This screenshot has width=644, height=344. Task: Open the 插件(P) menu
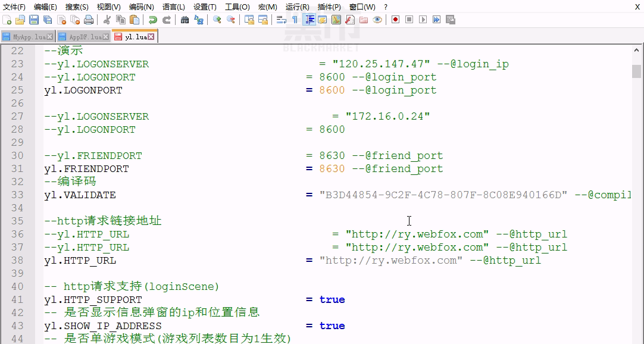(329, 7)
